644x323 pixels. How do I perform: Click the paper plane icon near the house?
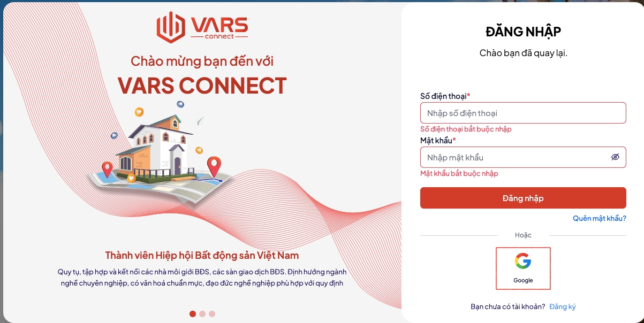click(200, 121)
